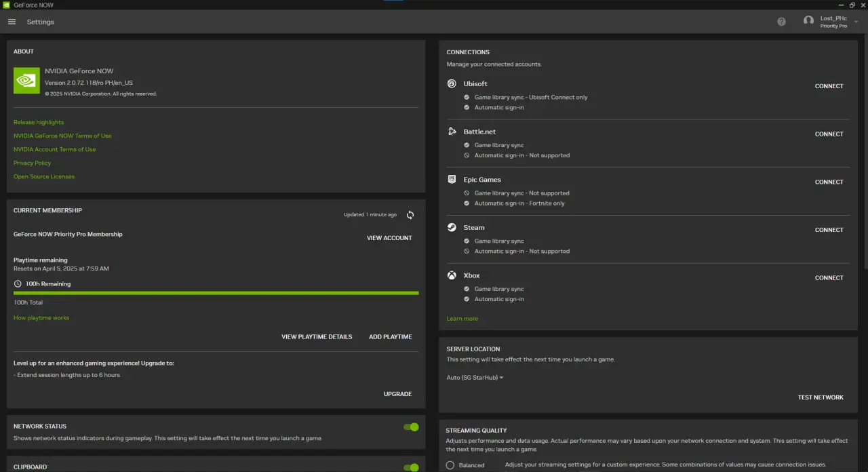Screen dimensions: 868x472
Task: Click the TEST NETWORK button
Action: pyautogui.click(x=821, y=397)
